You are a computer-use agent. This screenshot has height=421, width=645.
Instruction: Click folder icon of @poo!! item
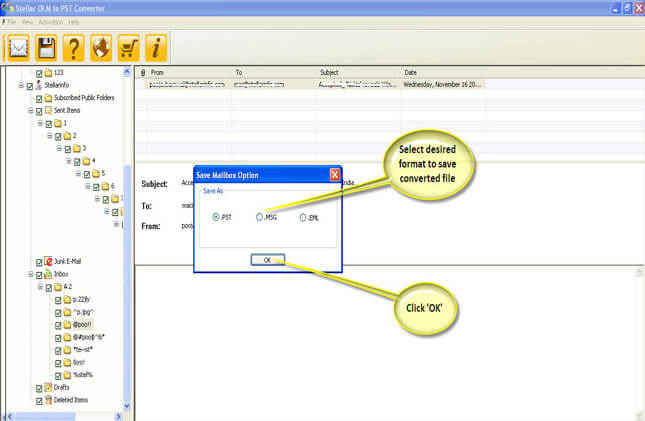coord(67,325)
